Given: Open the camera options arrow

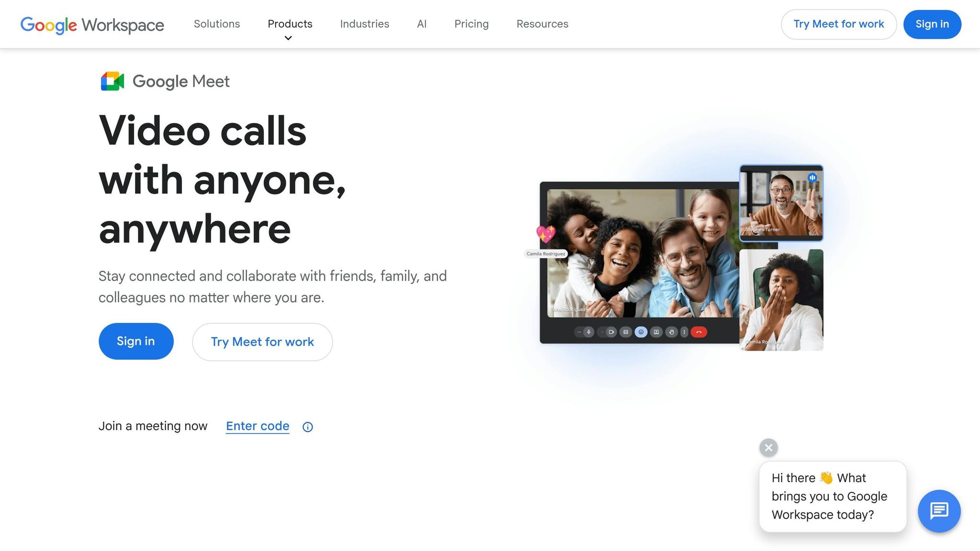Looking at the screenshot, I should tap(602, 332).
